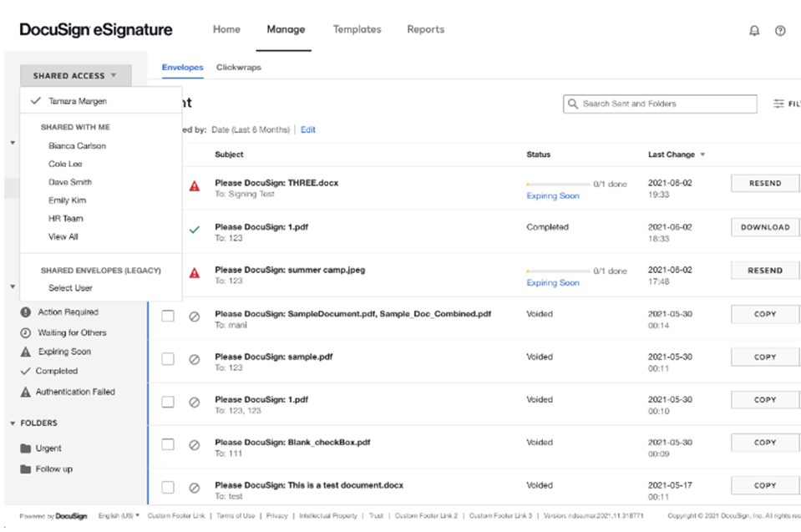Click the voided icon for test document.docx row

tap(194, 488)
